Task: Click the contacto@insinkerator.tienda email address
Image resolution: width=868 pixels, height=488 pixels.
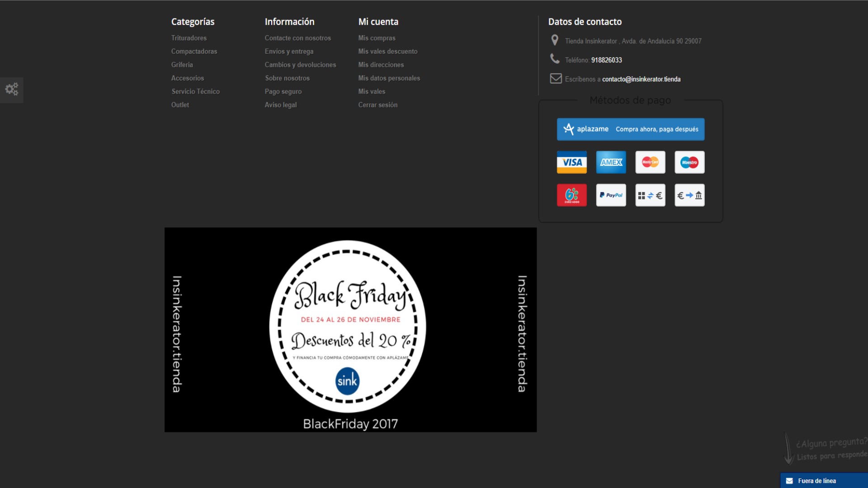Action: [x=641, y=79]
